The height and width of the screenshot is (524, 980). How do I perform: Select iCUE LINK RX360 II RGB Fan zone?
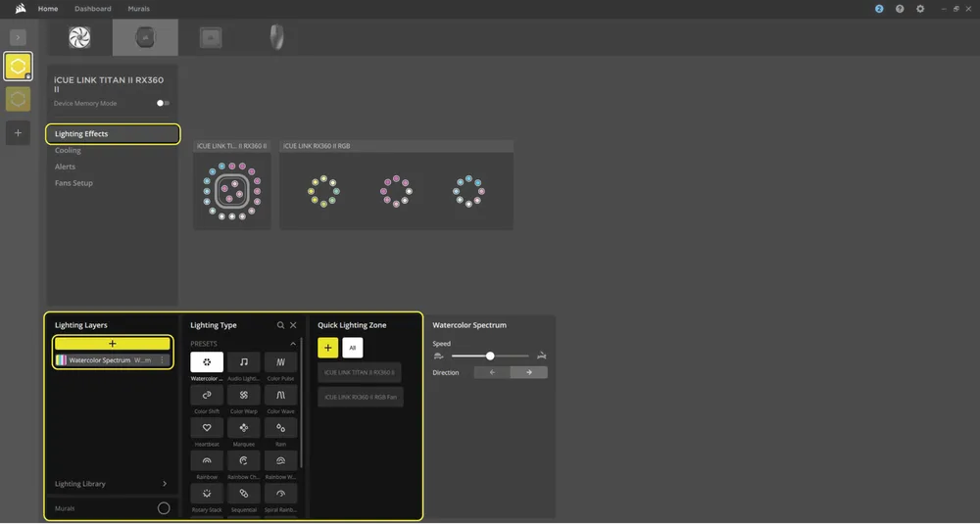point(361,398)
